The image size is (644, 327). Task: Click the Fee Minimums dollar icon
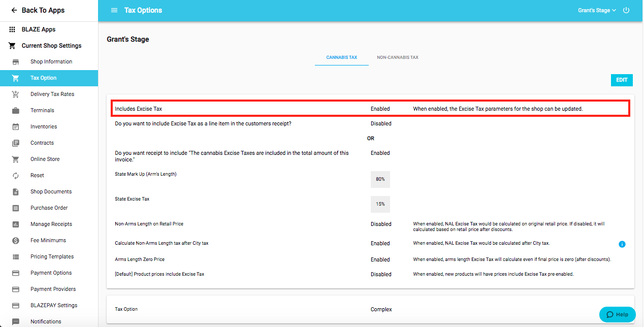16,240
